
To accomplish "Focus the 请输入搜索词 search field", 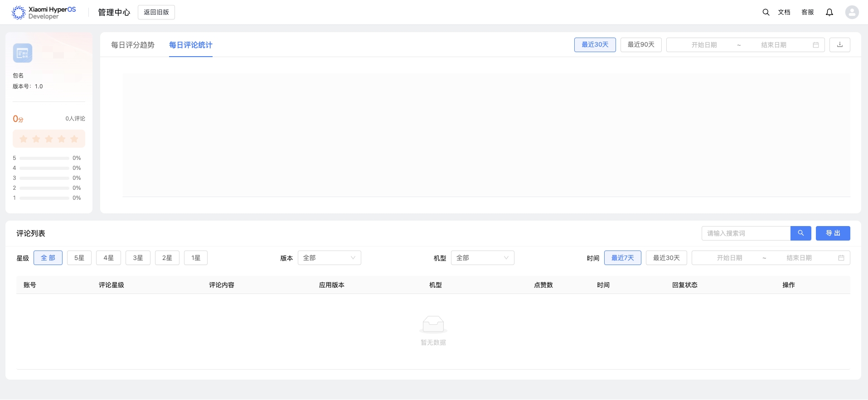I will pyautogui.click(x=746, y=233).
